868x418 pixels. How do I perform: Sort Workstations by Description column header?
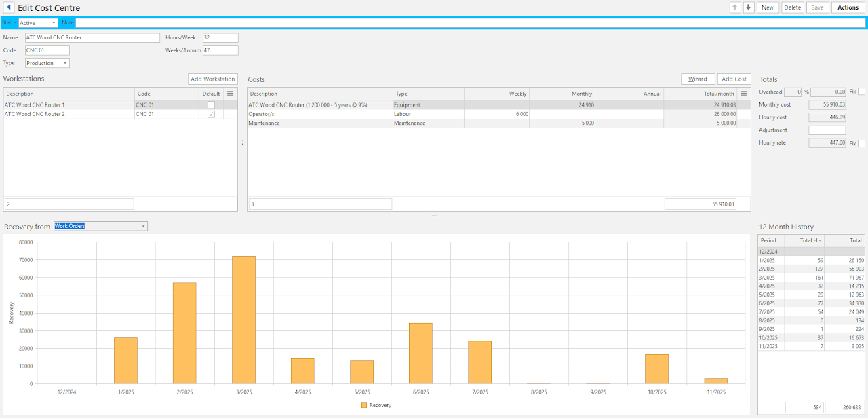pos(69,94)
